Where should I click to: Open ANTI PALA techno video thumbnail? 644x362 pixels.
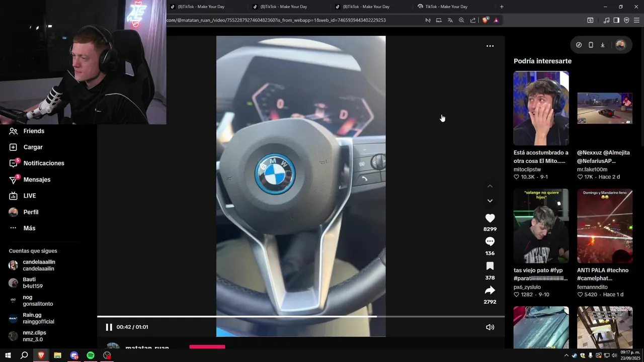tap(605, 226)
